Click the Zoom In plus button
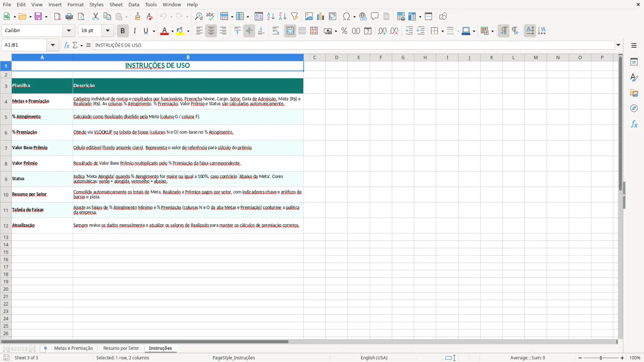 tap(623, 358)
